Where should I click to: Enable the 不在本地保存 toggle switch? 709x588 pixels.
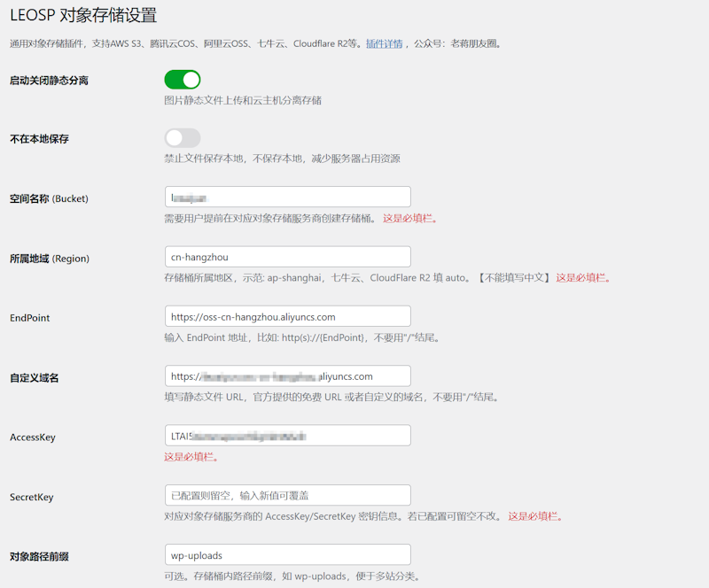183,138
